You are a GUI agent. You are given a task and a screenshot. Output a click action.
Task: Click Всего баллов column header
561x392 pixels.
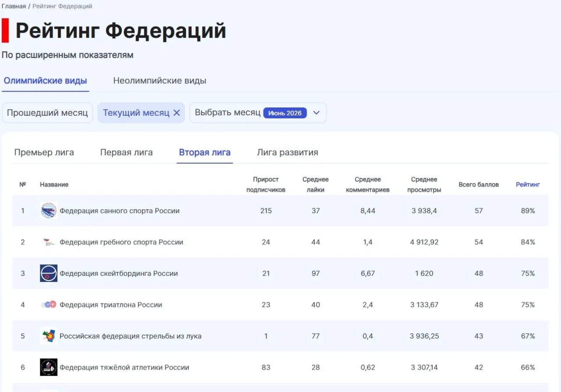tap(479, 185)
